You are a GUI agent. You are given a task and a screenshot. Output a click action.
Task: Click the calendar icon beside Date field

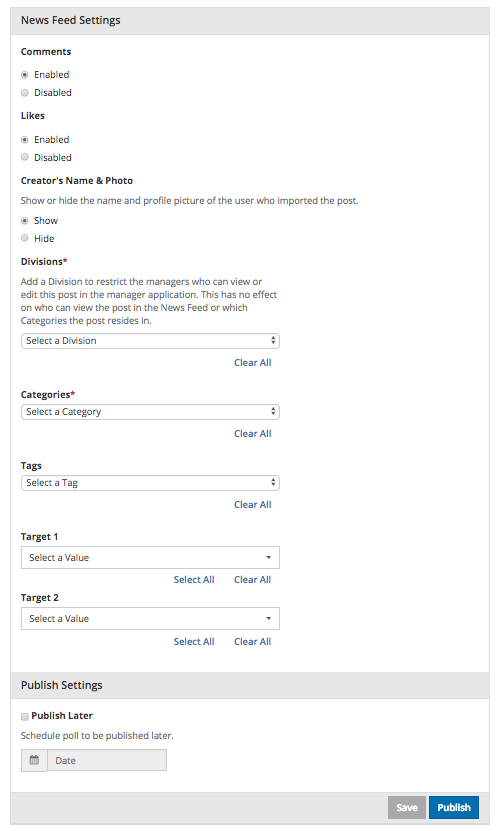[x=34, y=760]
